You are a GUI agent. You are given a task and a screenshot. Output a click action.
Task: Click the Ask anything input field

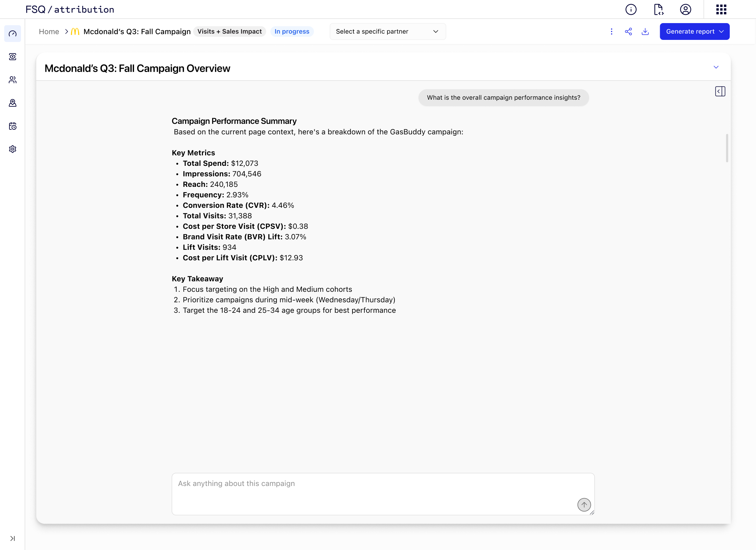(374, 490)
